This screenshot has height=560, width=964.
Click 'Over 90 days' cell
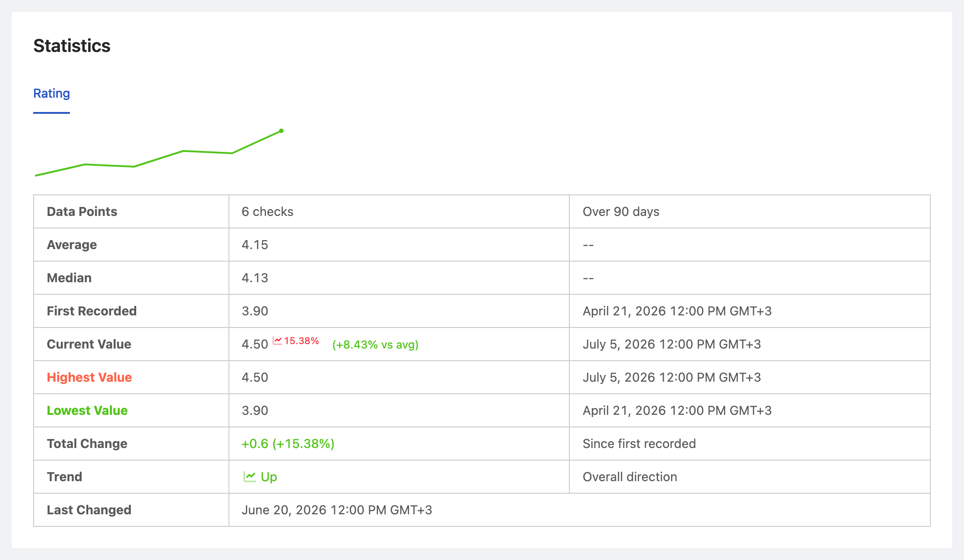tap(621, 211)
